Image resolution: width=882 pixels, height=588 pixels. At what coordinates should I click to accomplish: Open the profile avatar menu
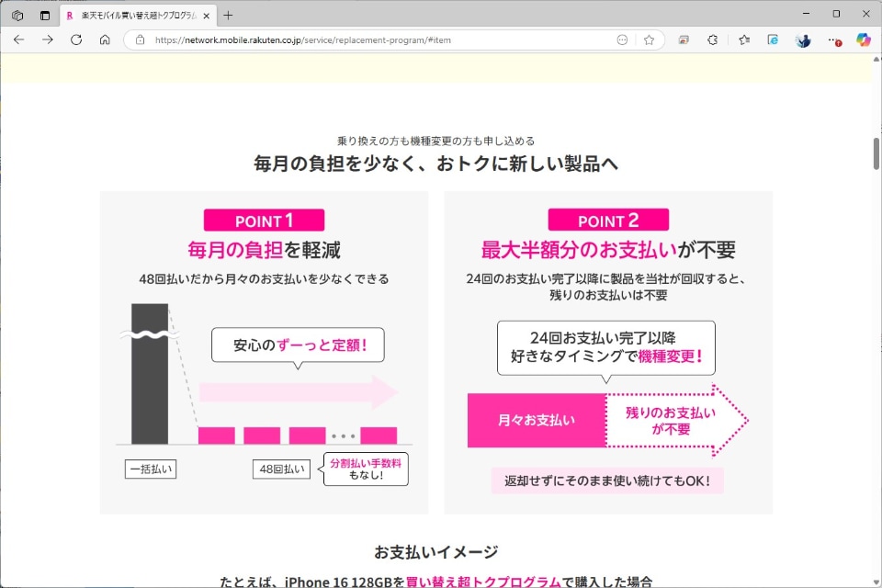(803, 40)
